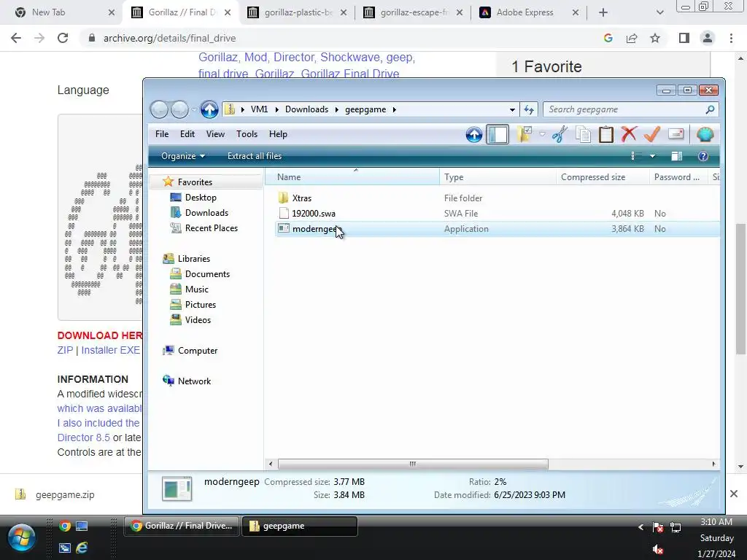Click the blue Up arrow in the Explorer toolbar
This screenshot has width=747, height=560.
(473, 135)
